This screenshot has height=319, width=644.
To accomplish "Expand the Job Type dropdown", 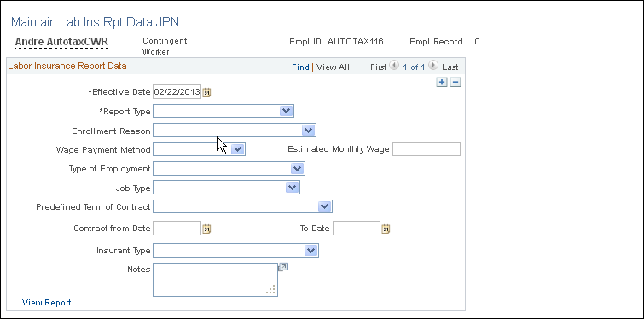I will coord(292,188).
